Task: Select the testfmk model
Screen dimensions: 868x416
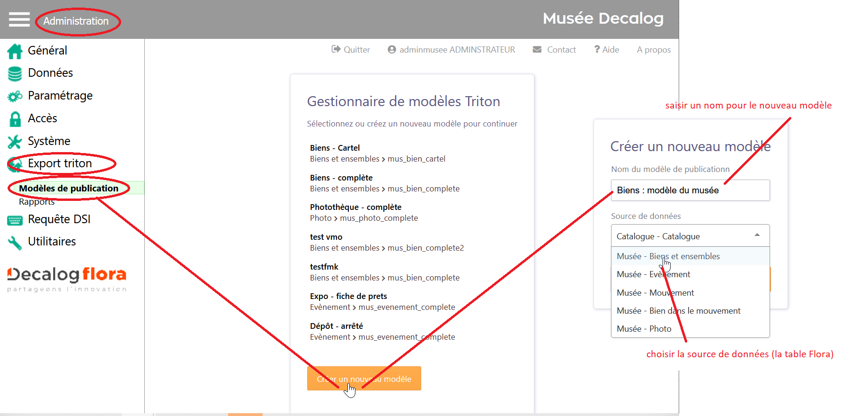Action: (x=324, y=267)
